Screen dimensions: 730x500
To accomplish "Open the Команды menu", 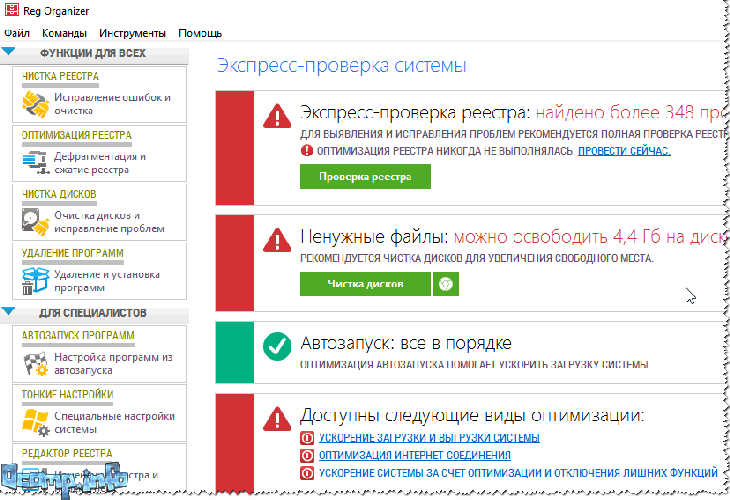I will [x=64, y=33].
